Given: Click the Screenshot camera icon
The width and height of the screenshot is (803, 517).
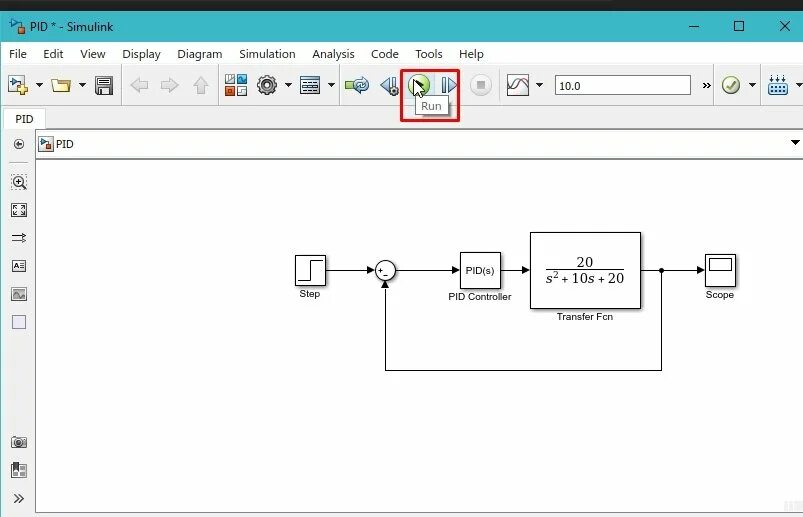Looking at the screenshot, I should tap(19, 442).
